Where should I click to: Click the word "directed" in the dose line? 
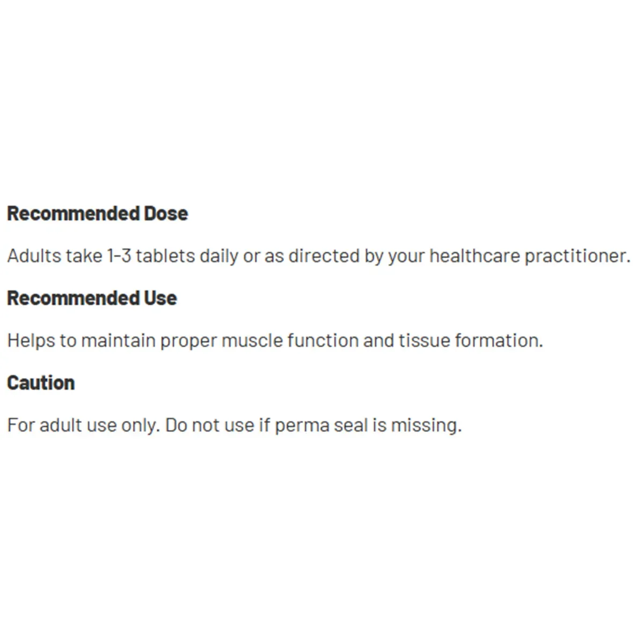coord(323,256)
